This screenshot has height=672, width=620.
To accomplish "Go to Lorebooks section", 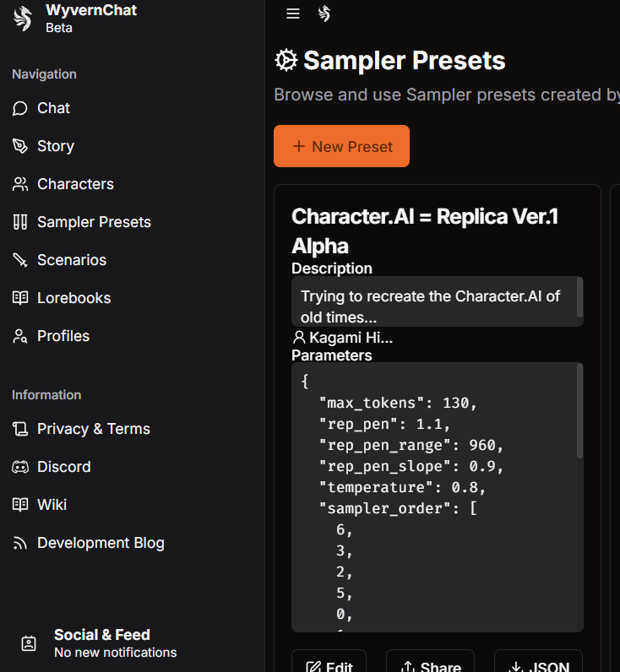I will (x=73, y=298).
